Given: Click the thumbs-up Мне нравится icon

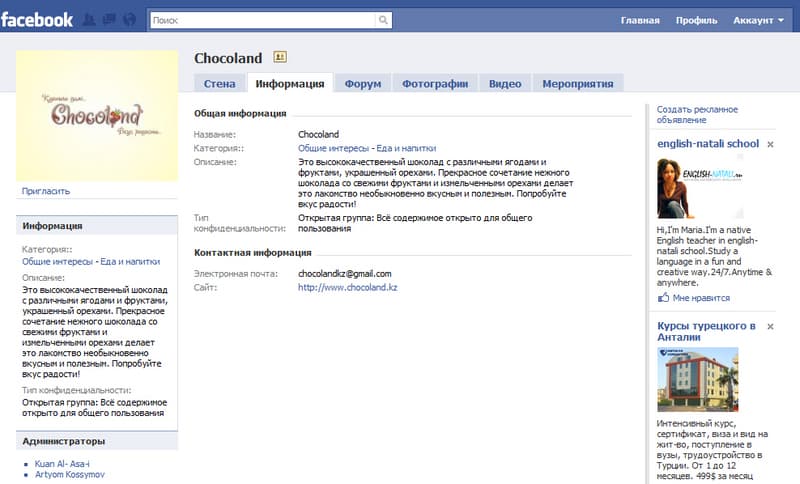Looking at the screenshot, I should 663,297.
